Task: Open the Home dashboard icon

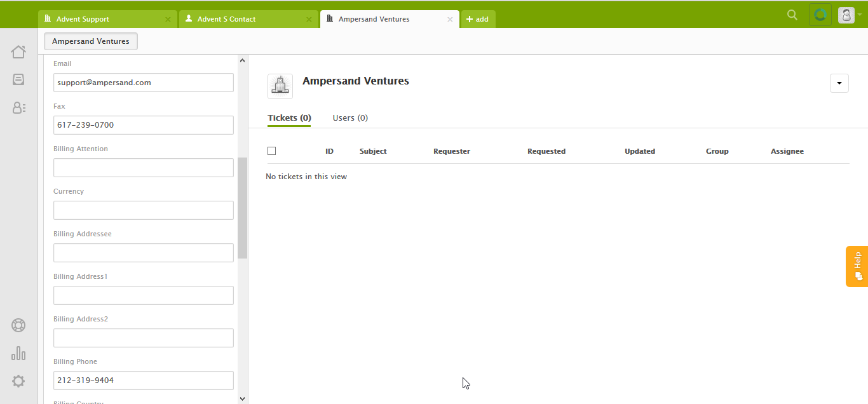Action: click(x=18, y=52)
